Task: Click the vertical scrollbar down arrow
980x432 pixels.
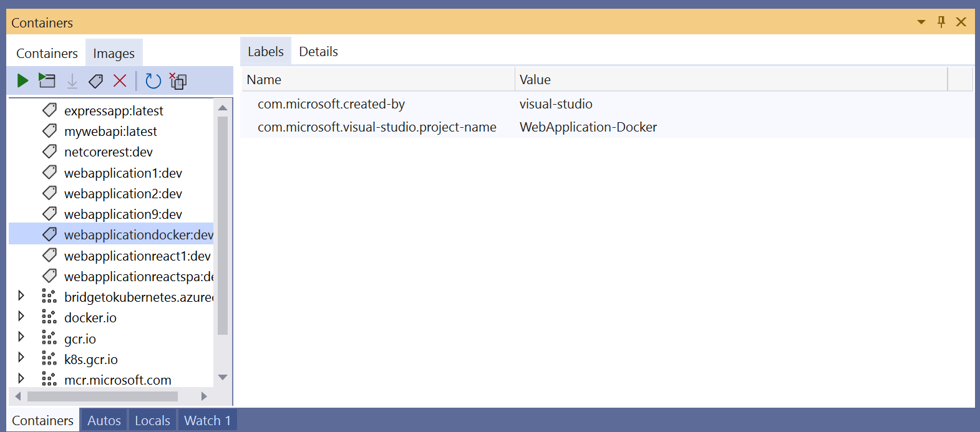Action: pyautogui.click(x=223, y=377)
